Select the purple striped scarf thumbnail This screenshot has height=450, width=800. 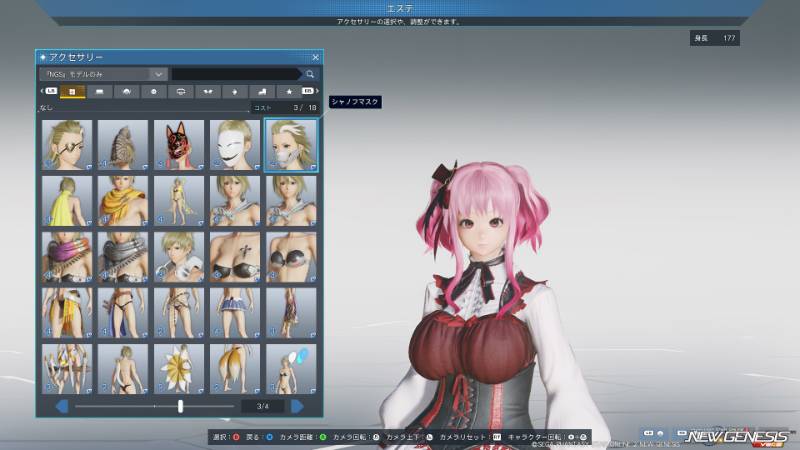tap(67, 257)
